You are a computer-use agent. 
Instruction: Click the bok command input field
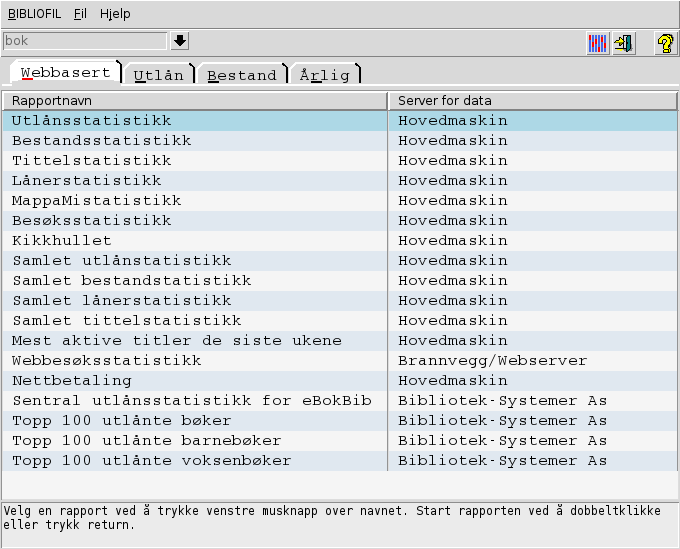(x=85, y=41)
